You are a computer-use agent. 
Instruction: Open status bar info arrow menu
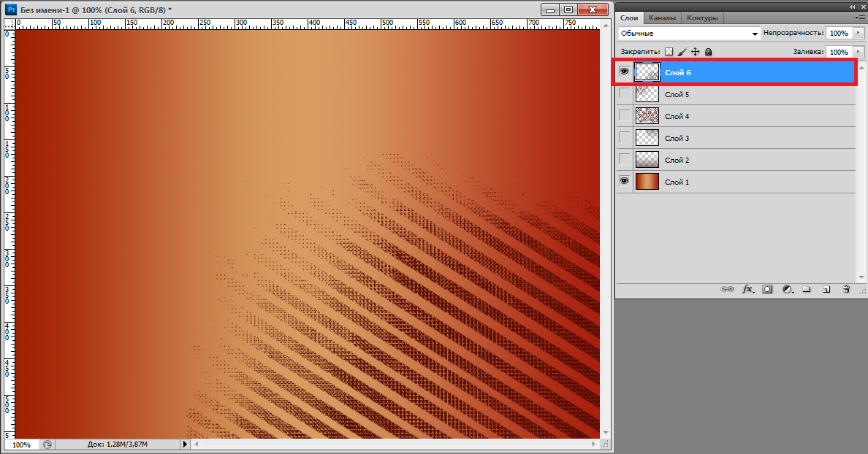(x=185, y=444)
